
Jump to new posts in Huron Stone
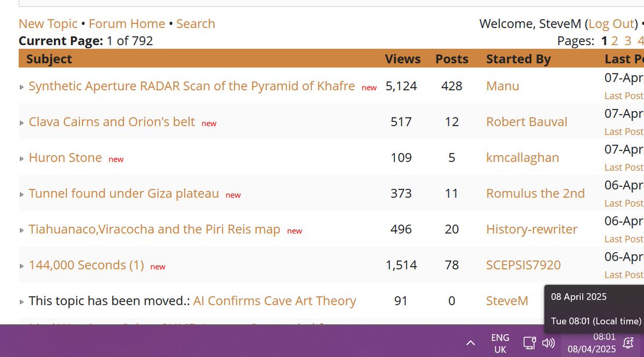pyautogui.click(x=116, y=159)
